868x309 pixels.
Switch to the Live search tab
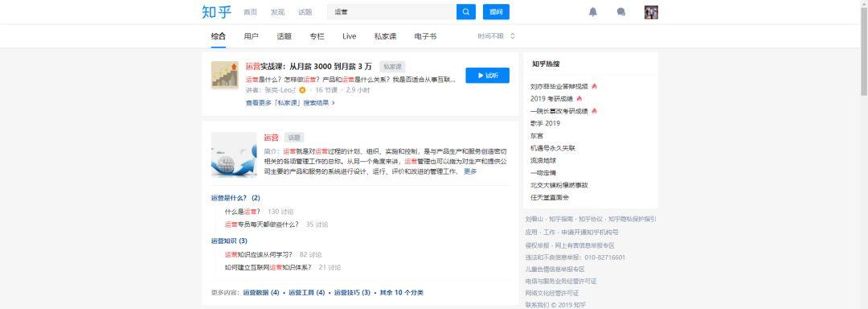[x=350, y=36]
